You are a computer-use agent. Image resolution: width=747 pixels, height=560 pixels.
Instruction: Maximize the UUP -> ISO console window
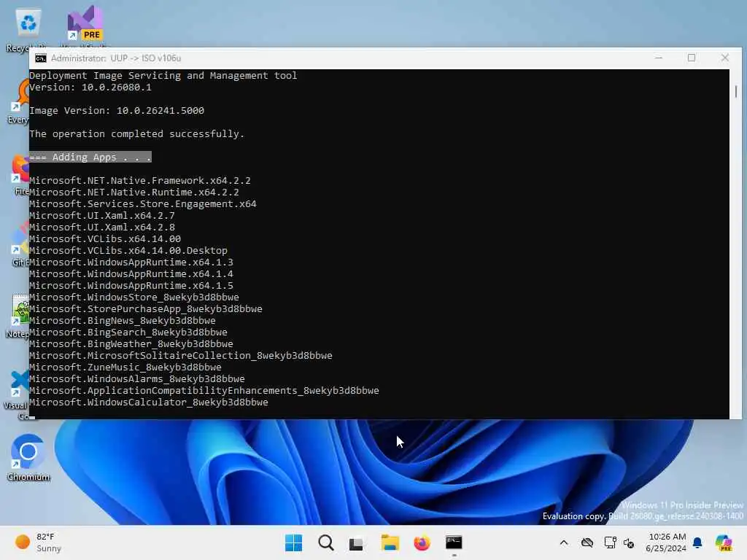[x=692, y=58]
